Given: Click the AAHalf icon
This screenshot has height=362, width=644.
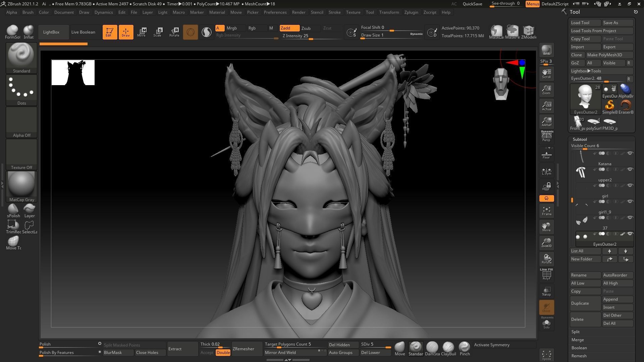Looking at the screenshot, I should (546, 121).
